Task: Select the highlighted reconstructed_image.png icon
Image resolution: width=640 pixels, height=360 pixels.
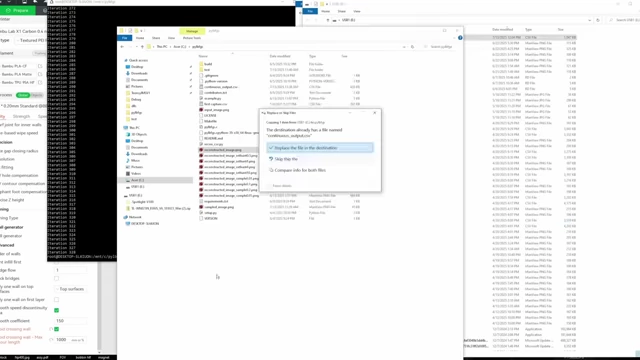Action: [201, 150]
